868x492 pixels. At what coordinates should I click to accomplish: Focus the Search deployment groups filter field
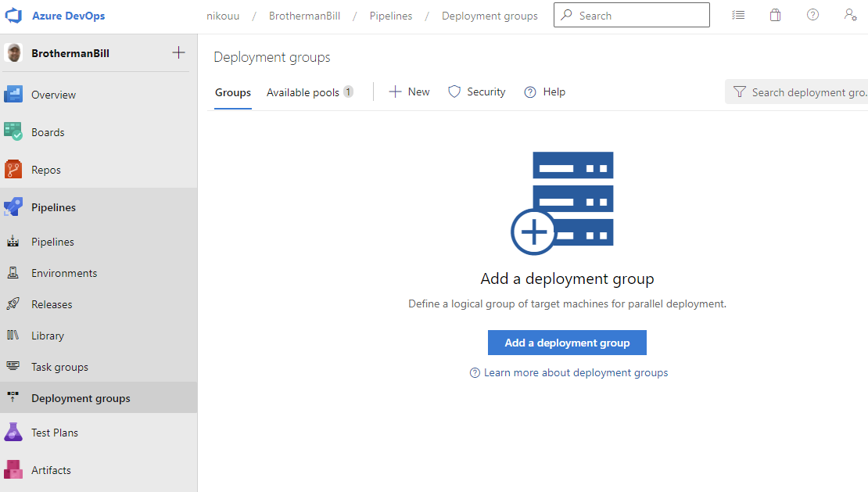coord(797,92)
